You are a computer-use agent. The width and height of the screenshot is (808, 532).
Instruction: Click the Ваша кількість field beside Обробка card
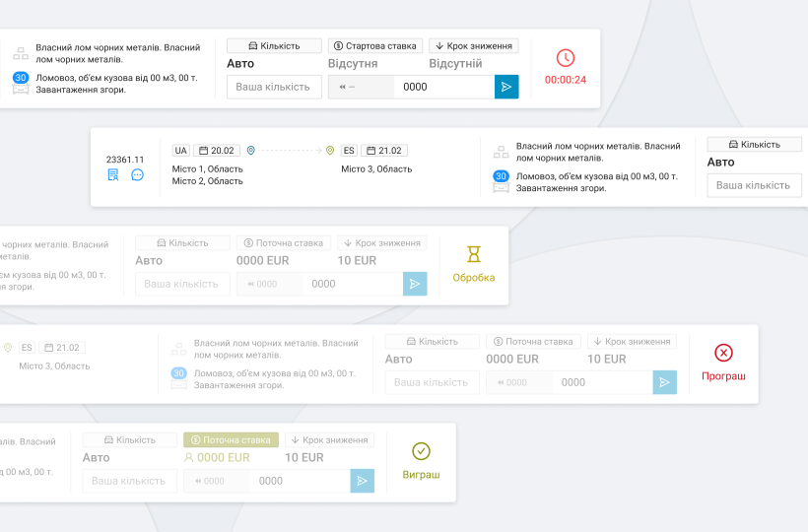182,284
